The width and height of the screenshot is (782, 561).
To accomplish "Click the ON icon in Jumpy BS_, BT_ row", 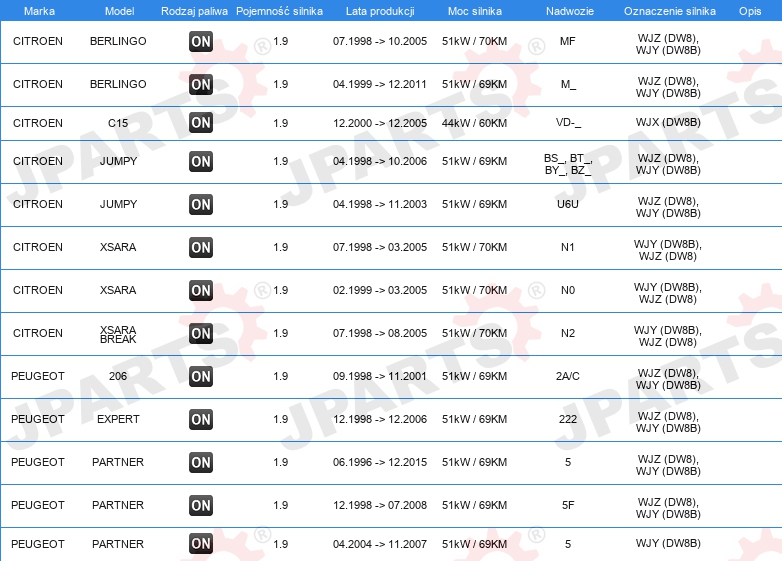I will pos(201,162).
